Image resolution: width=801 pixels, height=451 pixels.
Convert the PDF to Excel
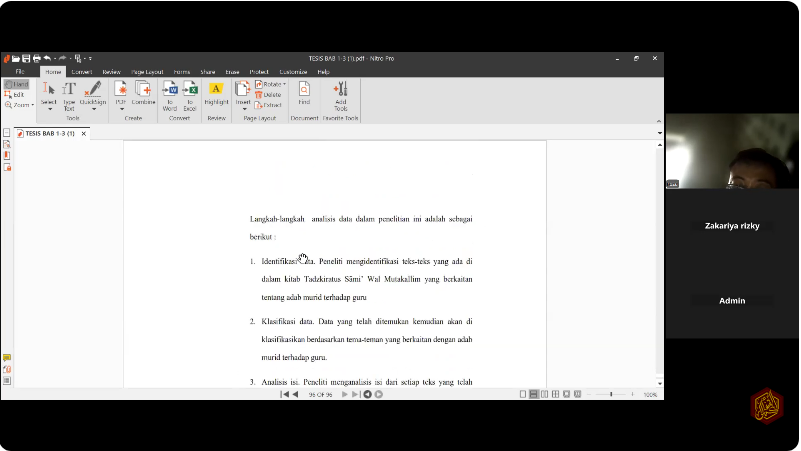tap(190, 95)
